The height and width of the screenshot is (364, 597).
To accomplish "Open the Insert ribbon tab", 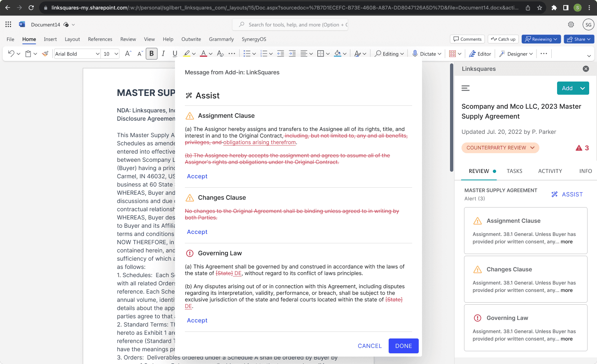I will click(50, 39).
